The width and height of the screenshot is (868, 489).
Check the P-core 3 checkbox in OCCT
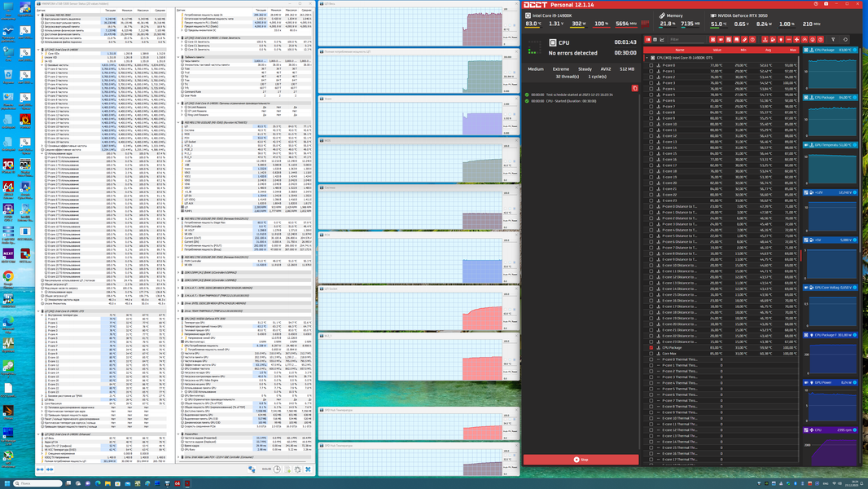651,83
